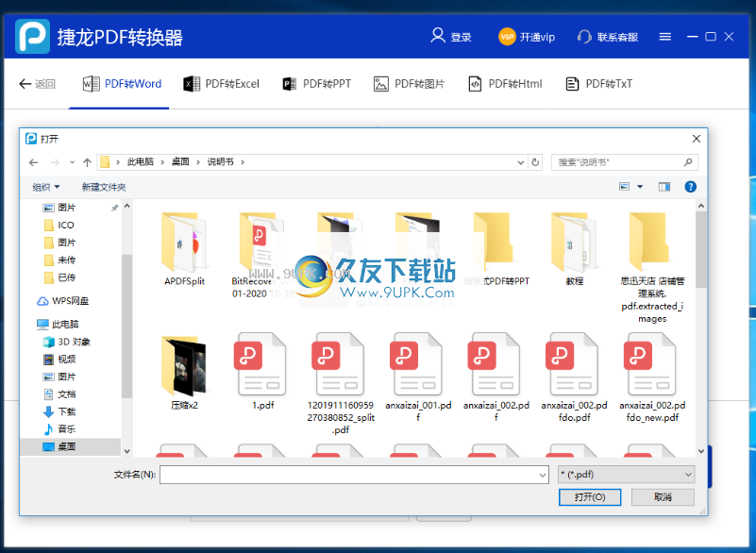The width and height of the screenshot is (756, 553).
Task: Switch to the PDF转Excel tab
Action: (221, 84)
